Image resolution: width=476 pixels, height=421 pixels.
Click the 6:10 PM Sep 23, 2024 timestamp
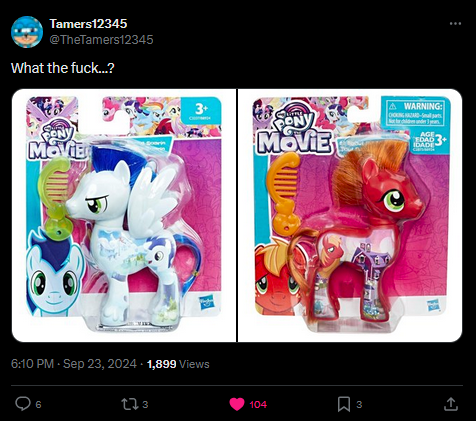click(74, 364)
